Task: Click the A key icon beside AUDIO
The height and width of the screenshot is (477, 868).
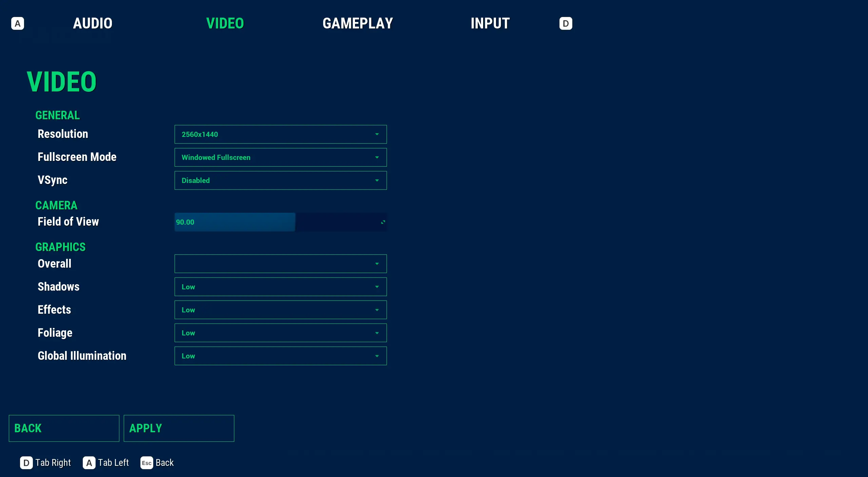Action: pos(18,23)
